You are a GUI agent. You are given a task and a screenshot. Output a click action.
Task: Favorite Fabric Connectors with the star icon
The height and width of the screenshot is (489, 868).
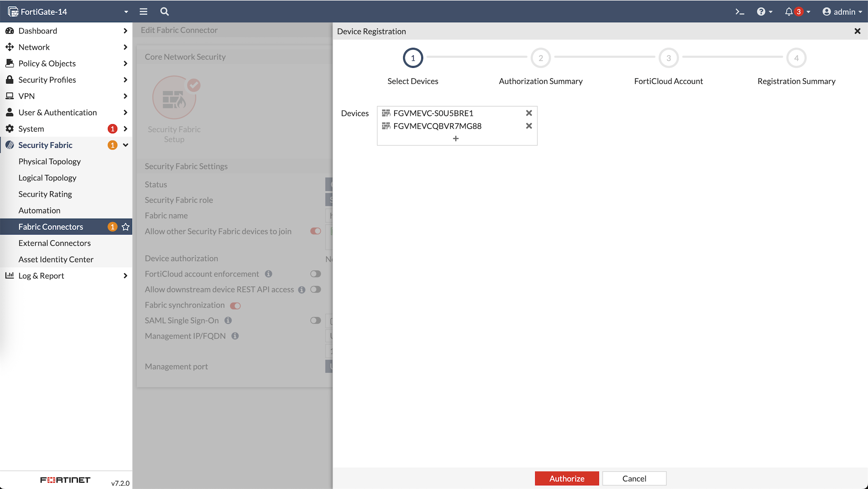(x=126, y=227)
